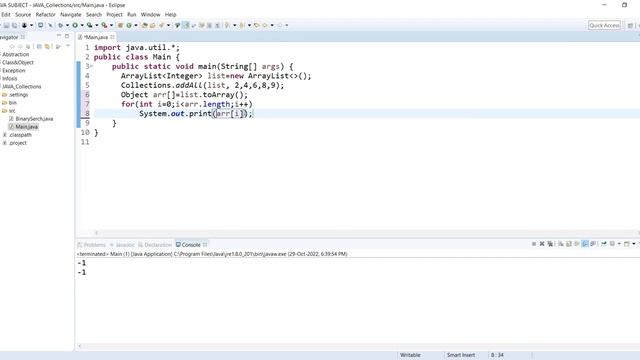Toggle Scroll Lock in Console toolbar

pyautogui.click(x=569, y=244)
